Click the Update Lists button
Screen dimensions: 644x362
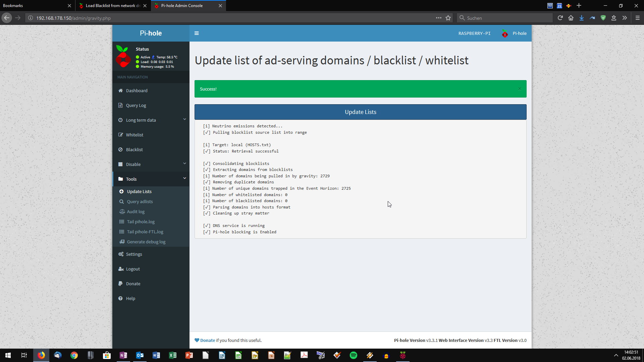click(360, 112)
